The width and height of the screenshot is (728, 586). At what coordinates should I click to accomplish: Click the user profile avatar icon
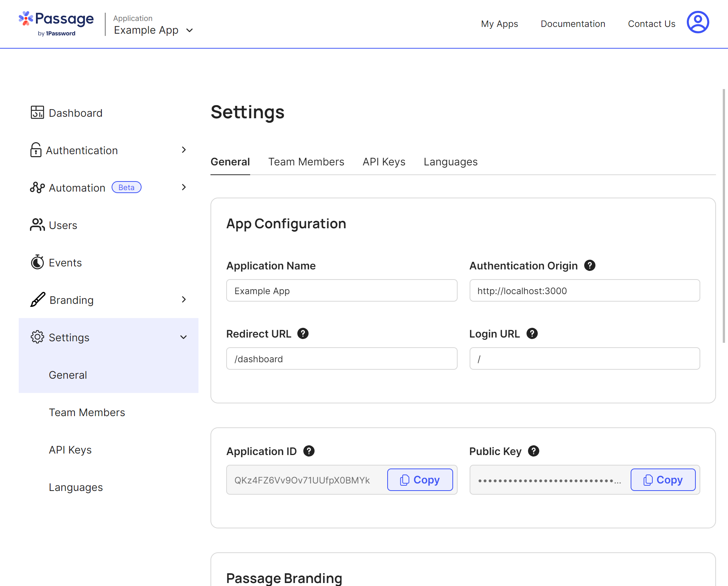698,22
